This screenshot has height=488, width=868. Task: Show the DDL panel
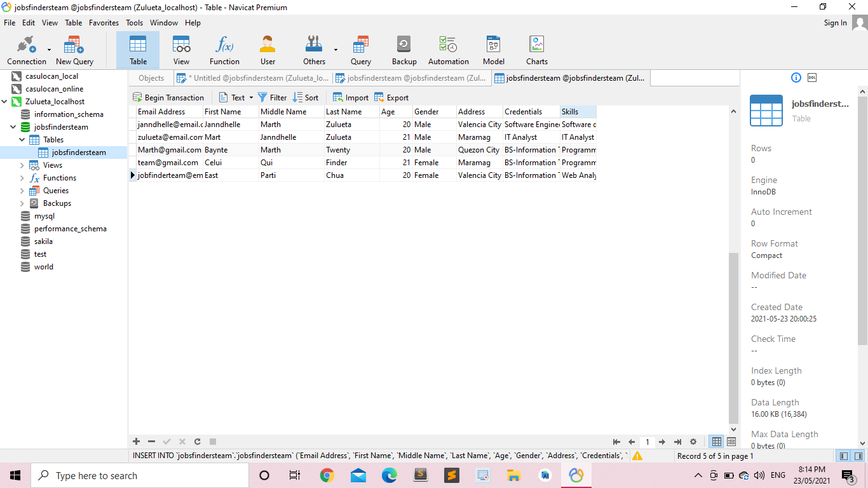pyautogui.click(x=812, y=78)
